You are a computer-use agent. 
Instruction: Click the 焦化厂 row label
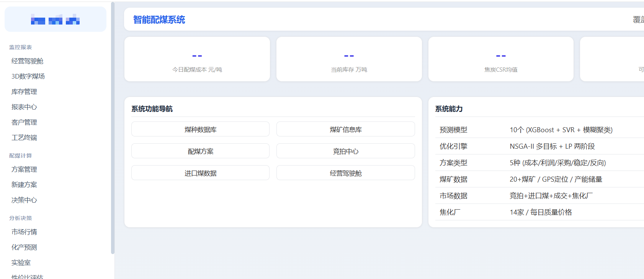pos(450,212)
